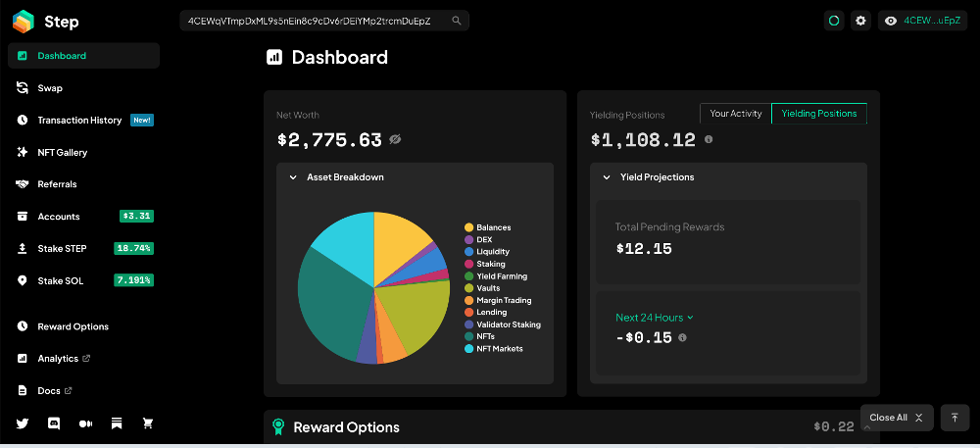Click the New! badge on Transaction History
The height and width of the screenshot is (448, 980).
click(x=142, y=120)
